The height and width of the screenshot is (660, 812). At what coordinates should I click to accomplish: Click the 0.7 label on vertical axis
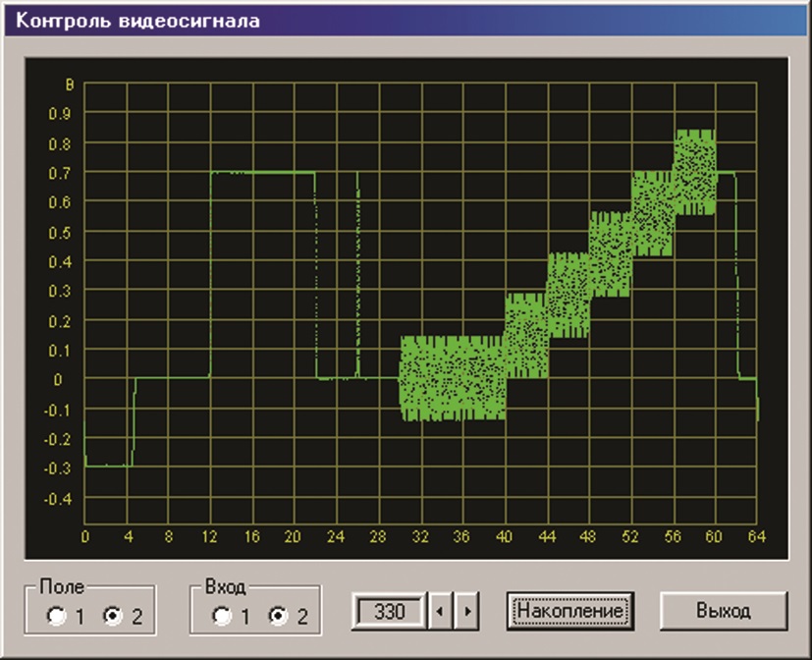pos(60,173)
